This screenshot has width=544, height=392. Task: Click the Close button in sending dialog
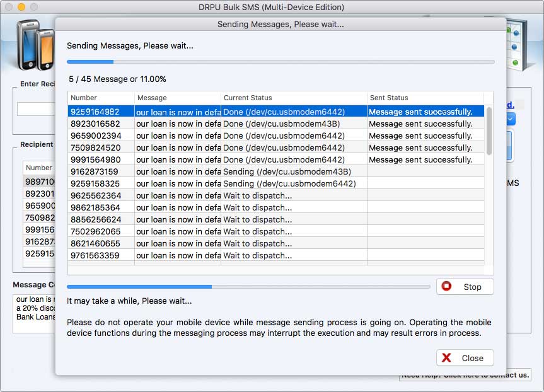[x=465, y=358]
